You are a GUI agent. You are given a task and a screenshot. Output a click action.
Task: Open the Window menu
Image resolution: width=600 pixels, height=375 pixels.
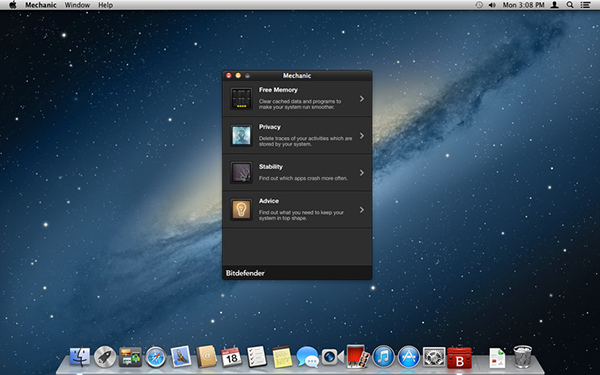[x=77, y=5]
